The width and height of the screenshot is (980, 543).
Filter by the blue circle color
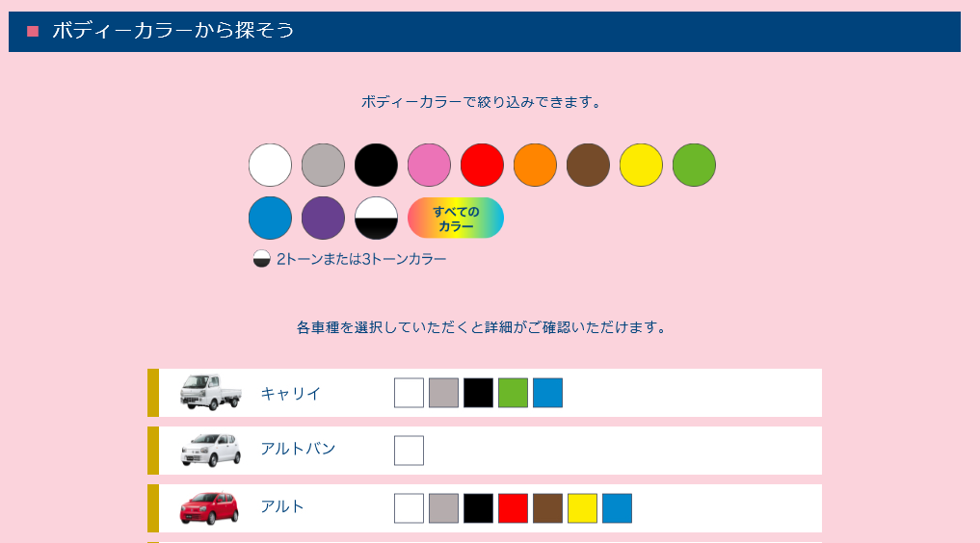(270, 219)
